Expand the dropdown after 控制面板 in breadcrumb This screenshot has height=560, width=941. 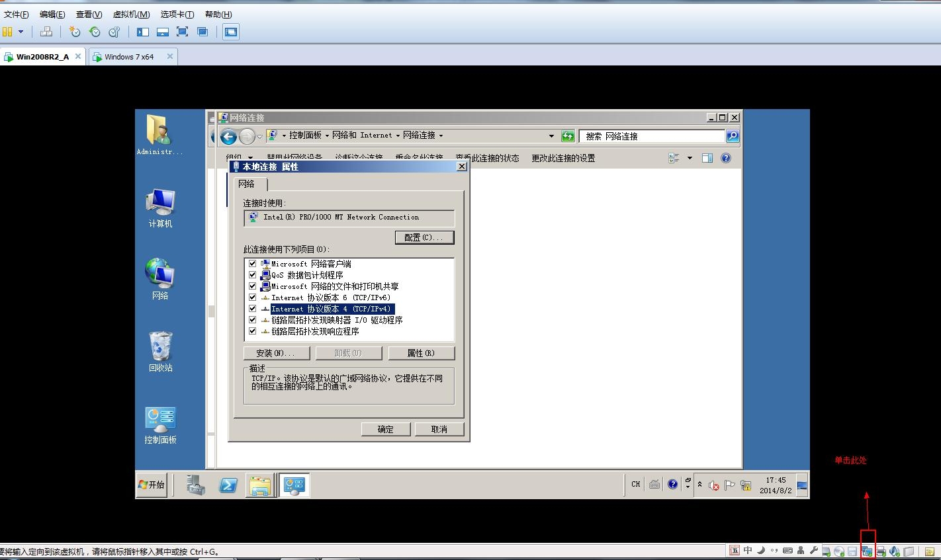[327, 136]
